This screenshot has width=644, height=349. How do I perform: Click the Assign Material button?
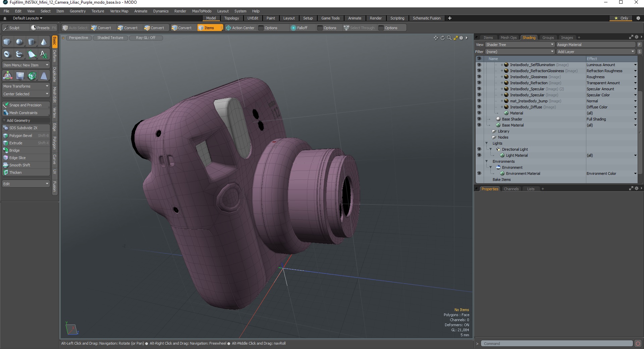[x=596, y=45]
